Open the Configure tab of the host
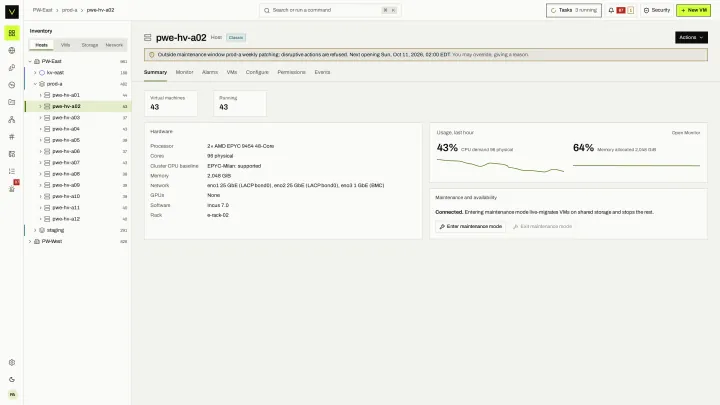 tap(257, 72)
